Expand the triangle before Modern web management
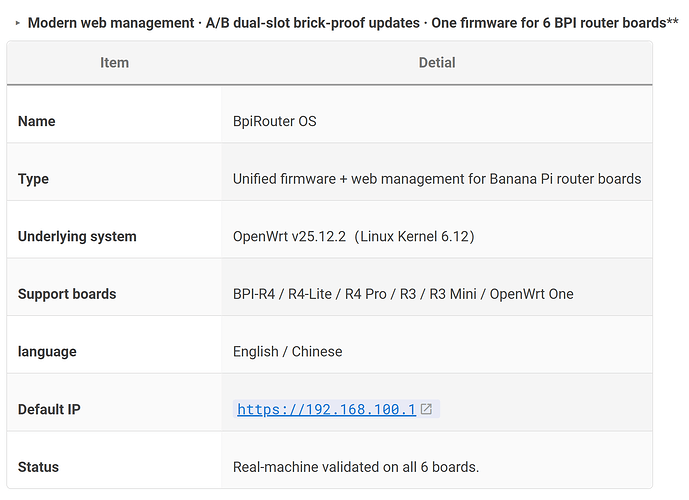 [18, 23]
